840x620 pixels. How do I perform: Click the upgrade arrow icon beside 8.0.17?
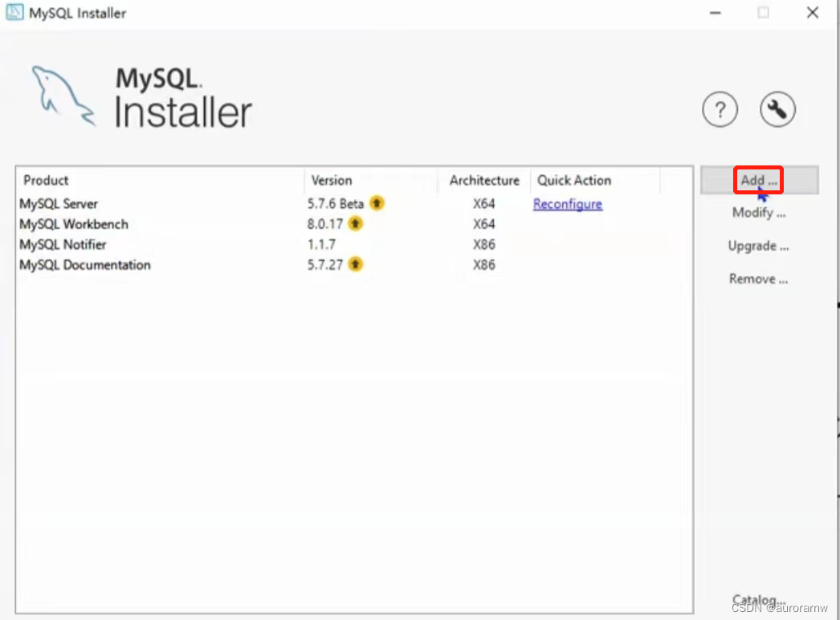pos(355,223)
